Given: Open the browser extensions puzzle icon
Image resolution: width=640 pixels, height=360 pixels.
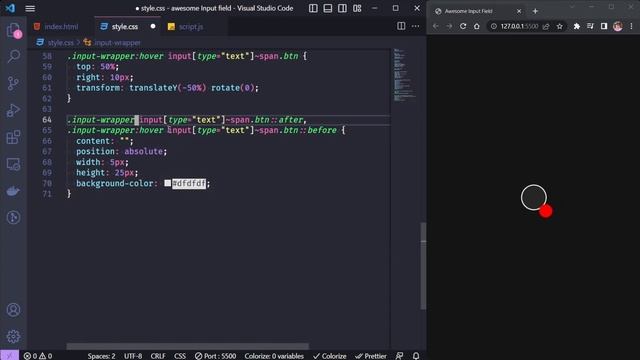Looking at the screenshot, I should point(577,26).
